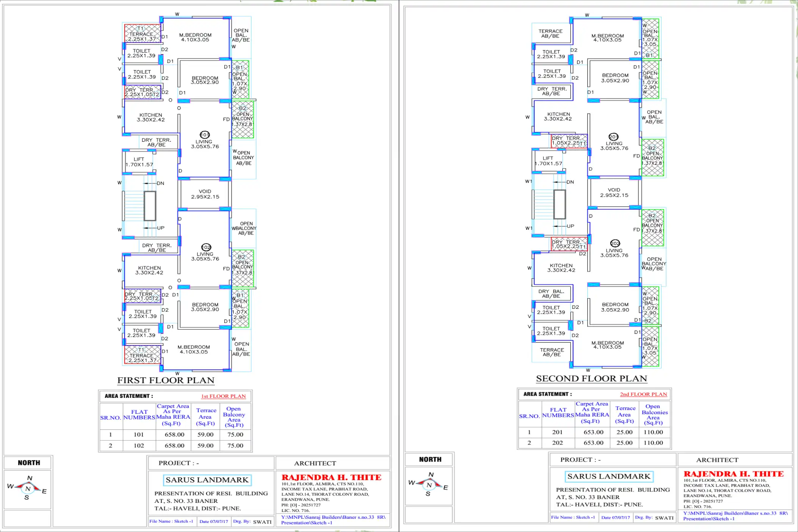Open the 1st FLOOR PLAN area statement header
Image resolution: width=798 pixels, height=532 pixels.
click(x=223, y=396)
